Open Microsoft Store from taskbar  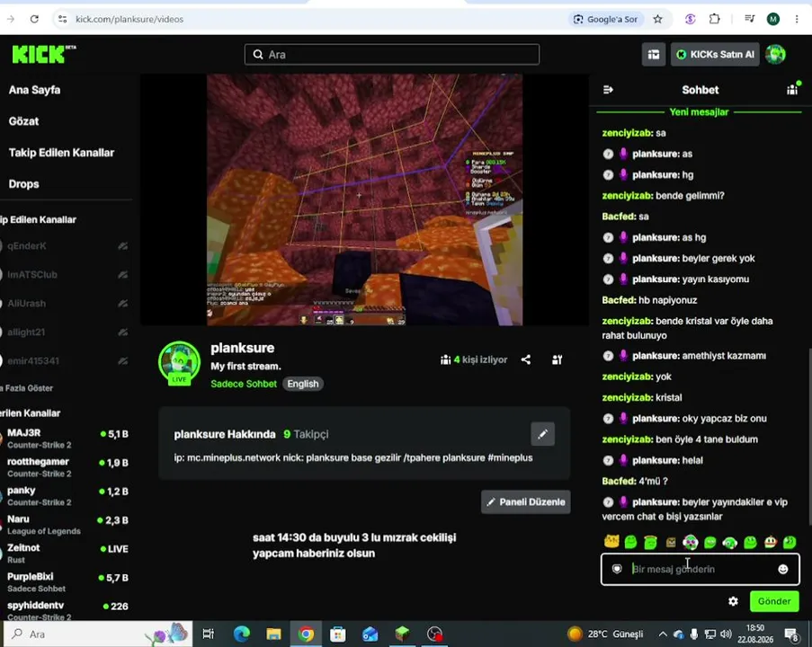point(337,634)
